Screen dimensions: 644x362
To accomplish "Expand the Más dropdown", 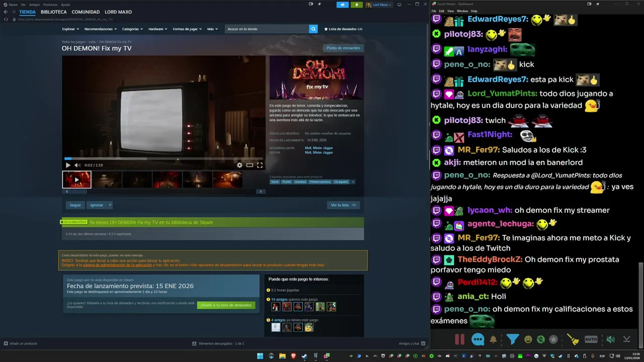I will click(x=212, y=29).
